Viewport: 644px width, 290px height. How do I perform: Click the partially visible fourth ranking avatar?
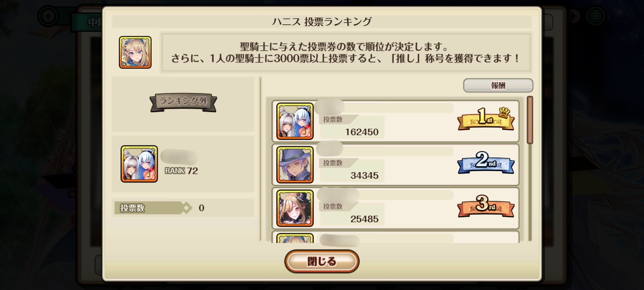pyautogui.click(x=295, y=238)
